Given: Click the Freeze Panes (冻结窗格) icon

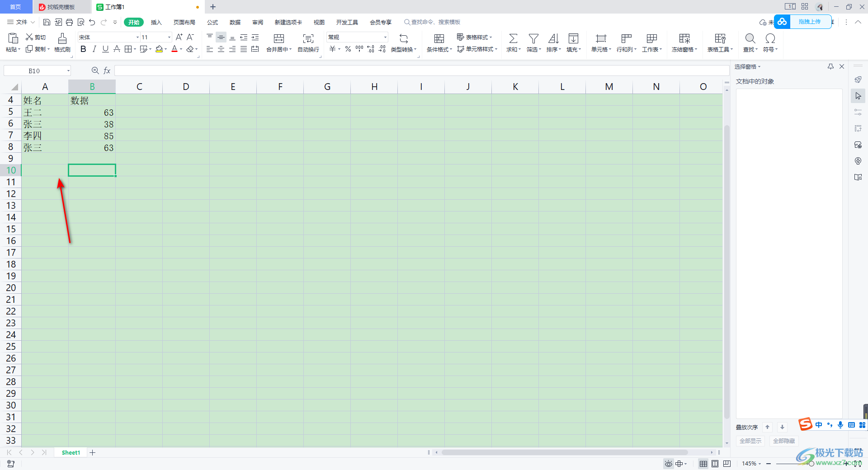Looking at the screenshot, I should 684,38.
